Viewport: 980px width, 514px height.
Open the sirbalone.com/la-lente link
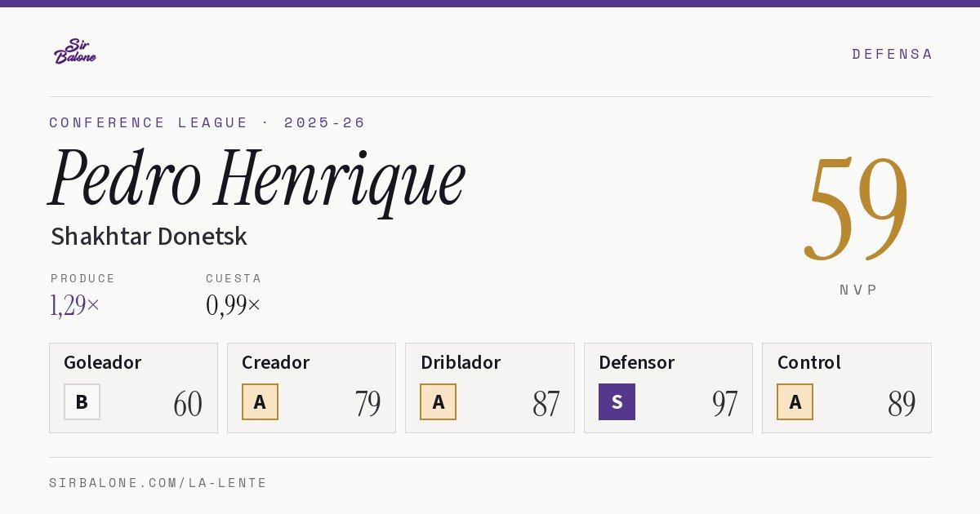(x=158, y=483)
